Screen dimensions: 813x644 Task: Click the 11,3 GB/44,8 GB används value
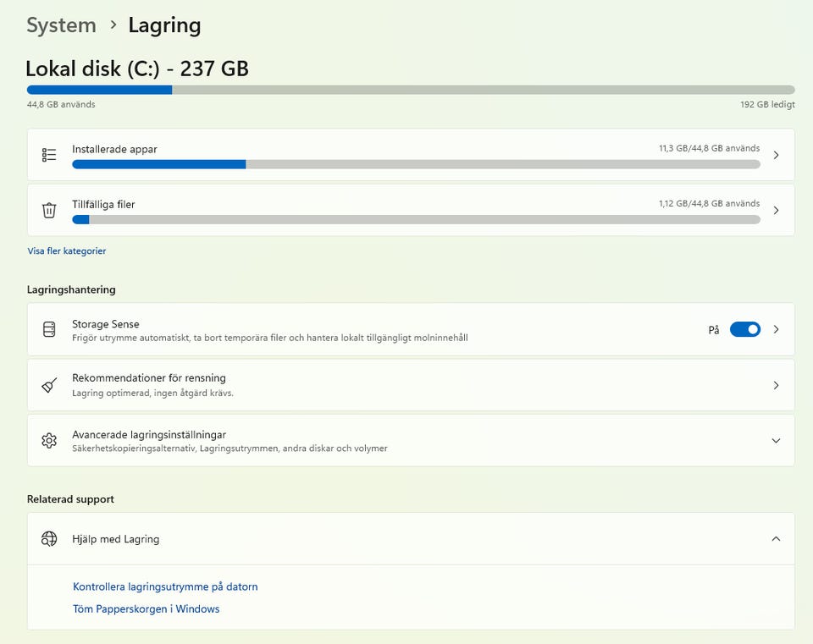coord(710,148)
